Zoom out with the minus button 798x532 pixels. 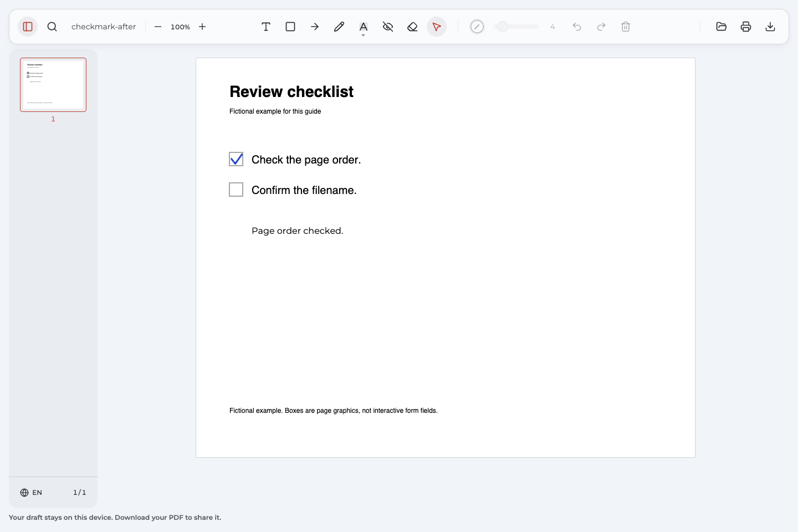(x=158, y=27)
